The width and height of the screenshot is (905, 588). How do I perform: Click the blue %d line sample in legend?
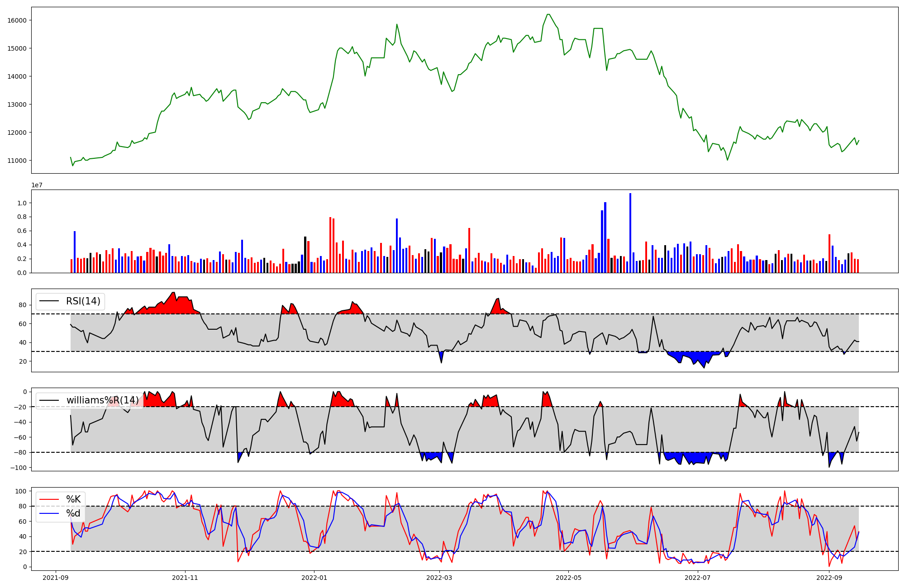[x=49, y=513]
